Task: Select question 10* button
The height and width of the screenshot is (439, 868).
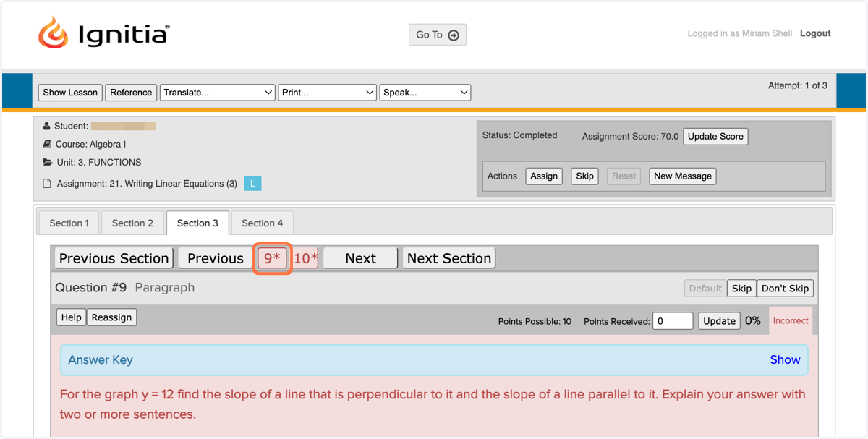Action: click(305, 258)
